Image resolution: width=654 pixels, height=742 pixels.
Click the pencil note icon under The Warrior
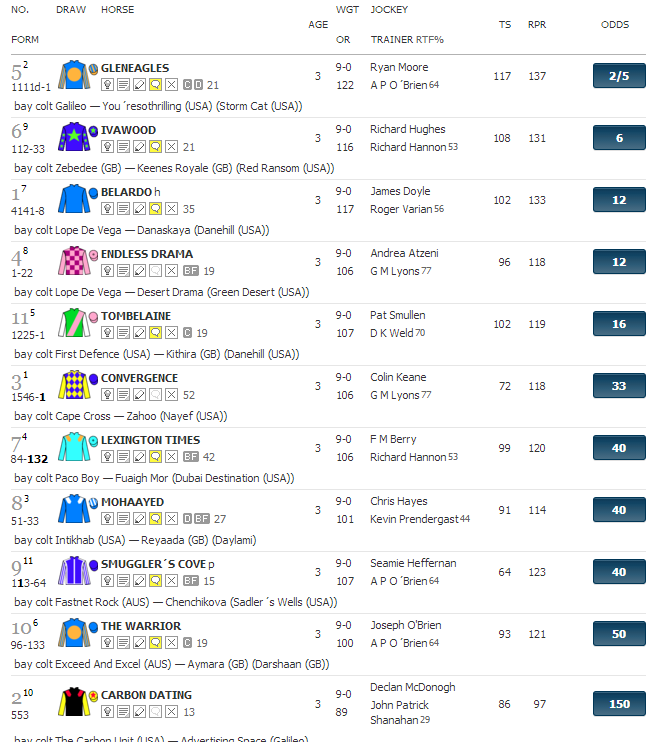[139, 643]
